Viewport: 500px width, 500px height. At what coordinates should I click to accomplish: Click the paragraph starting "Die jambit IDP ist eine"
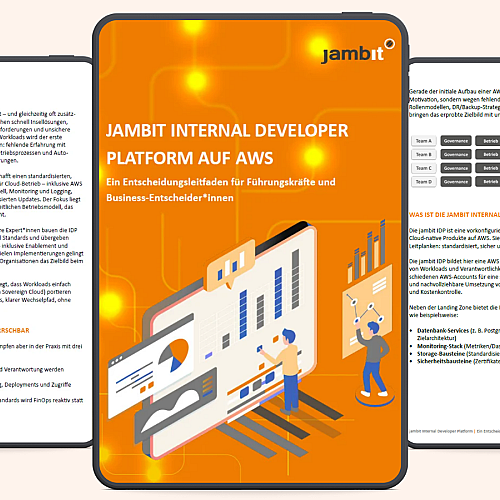tap(454, 238)
